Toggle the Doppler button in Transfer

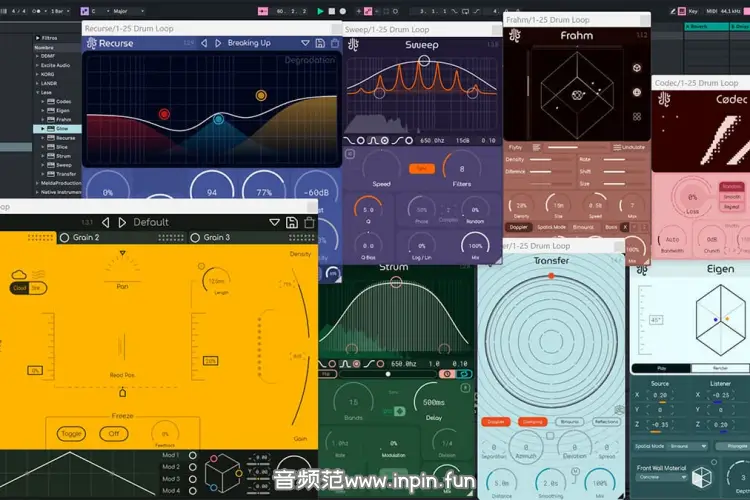(496, 422)
